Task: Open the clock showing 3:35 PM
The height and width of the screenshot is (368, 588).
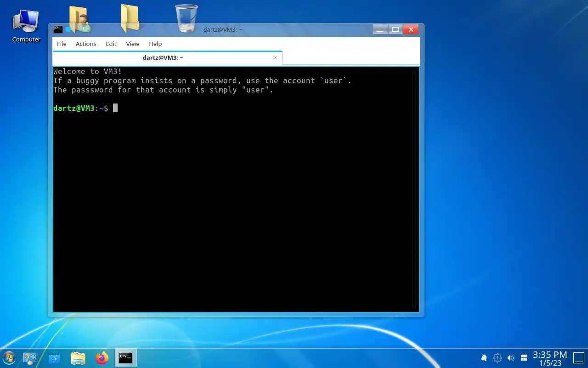Action: (x=550, y=358)
